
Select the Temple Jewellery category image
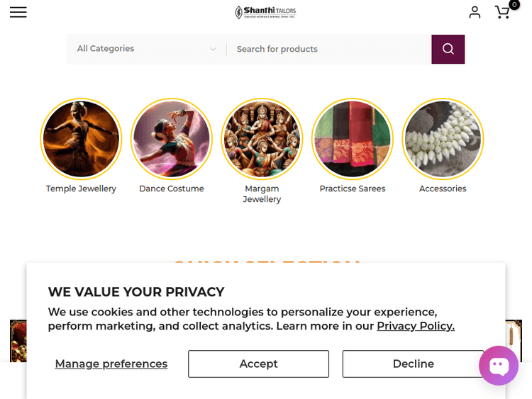coord(81,139)
